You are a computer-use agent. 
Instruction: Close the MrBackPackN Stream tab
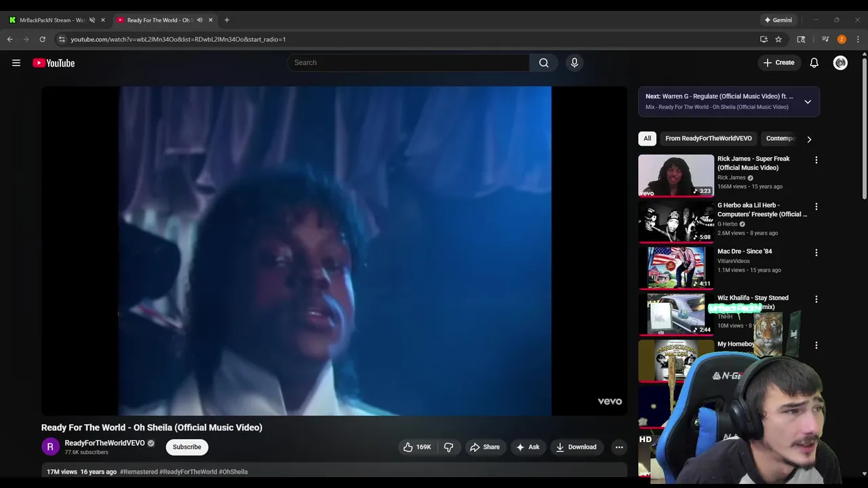[x=103, y=20]
